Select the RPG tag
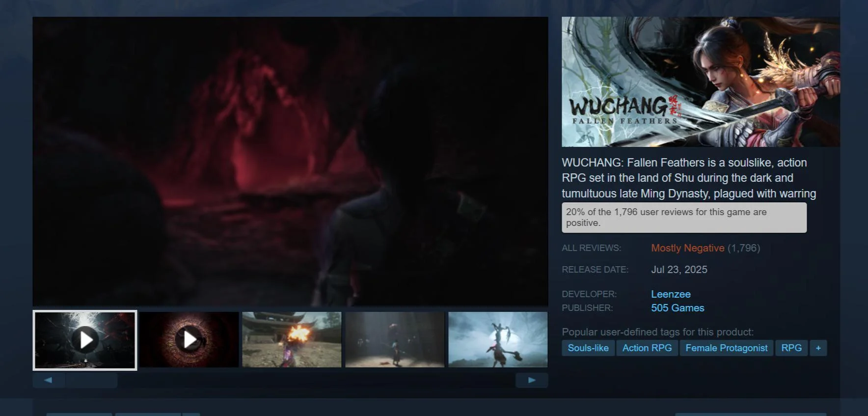868x416 pixels. click(x=791, y=348)
